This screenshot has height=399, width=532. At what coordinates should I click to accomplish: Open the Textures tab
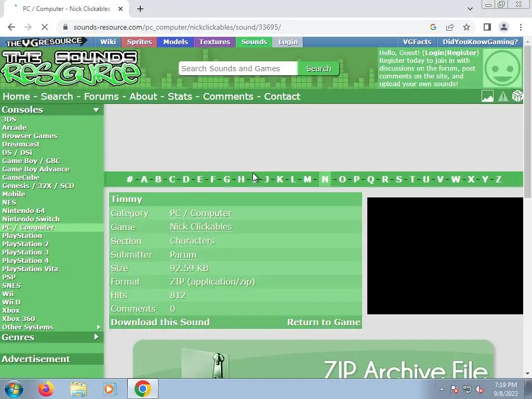(215, 42)
